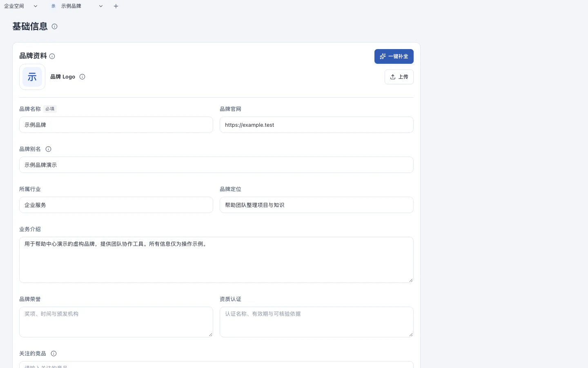Click the 品牌别名 input field
Viewport: 588px width, 368px height.
216,165
